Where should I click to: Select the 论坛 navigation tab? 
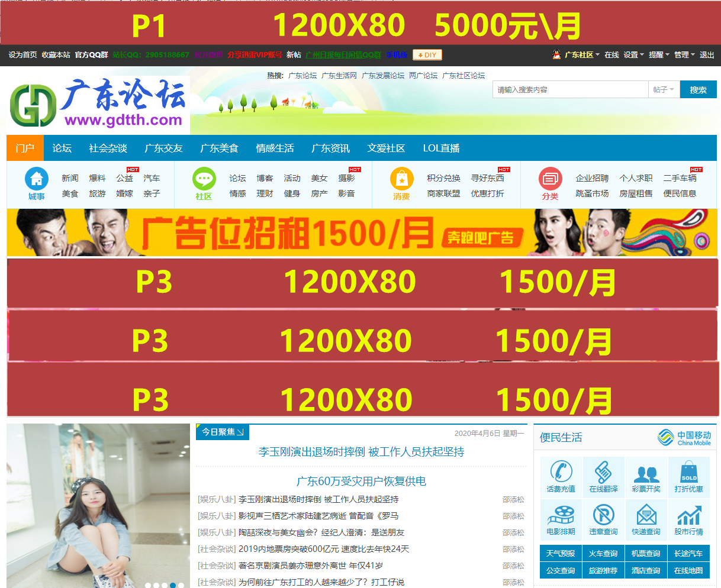tap(62, 148)
